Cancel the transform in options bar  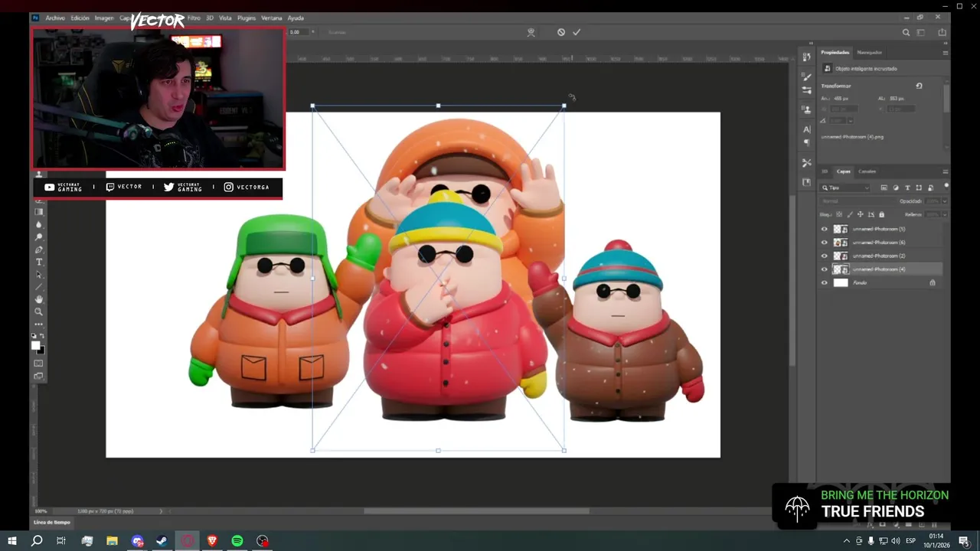click(x=561, y=32)
